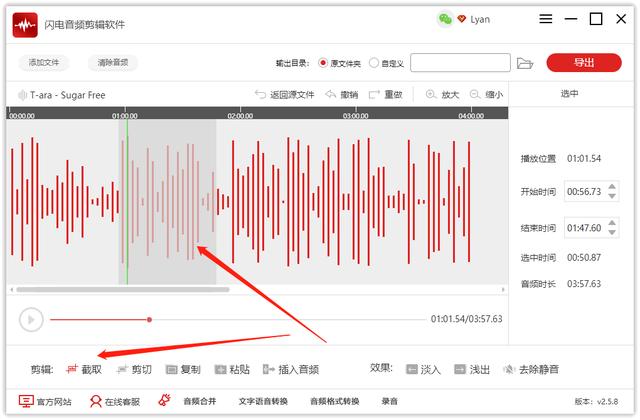Click the scrollbar left arrow

[12, 290]
